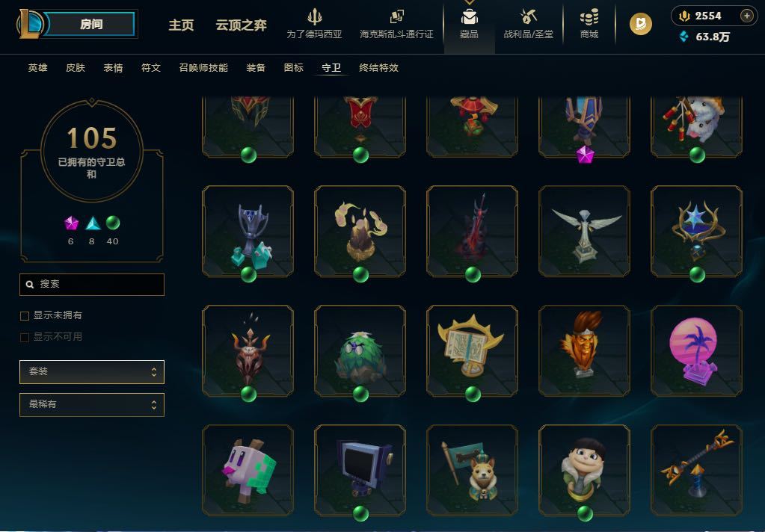Enable the 显示未拥有 checkbox
Screen dimensions: 765x532
tap(25, 316)
